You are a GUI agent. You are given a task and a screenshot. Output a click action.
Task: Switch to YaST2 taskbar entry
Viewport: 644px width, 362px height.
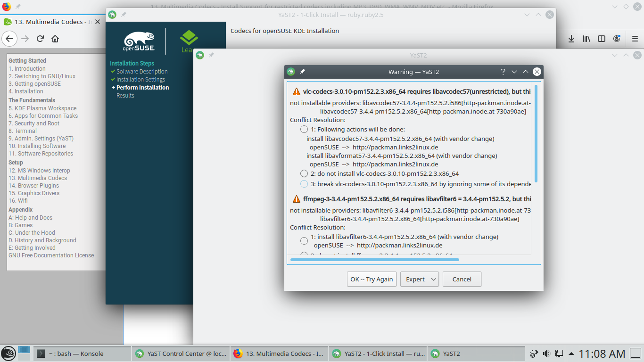tap(476, 354)
